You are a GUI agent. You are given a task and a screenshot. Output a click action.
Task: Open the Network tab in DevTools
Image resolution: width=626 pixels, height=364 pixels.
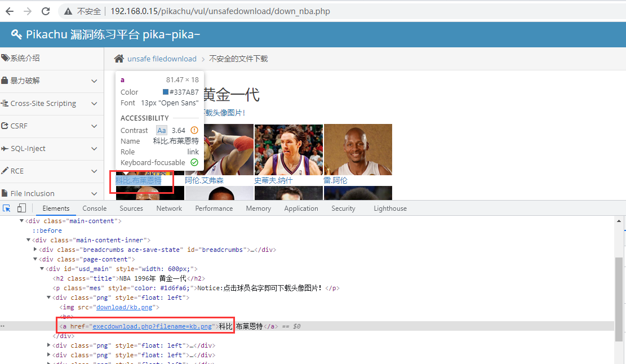click(169, 208)
